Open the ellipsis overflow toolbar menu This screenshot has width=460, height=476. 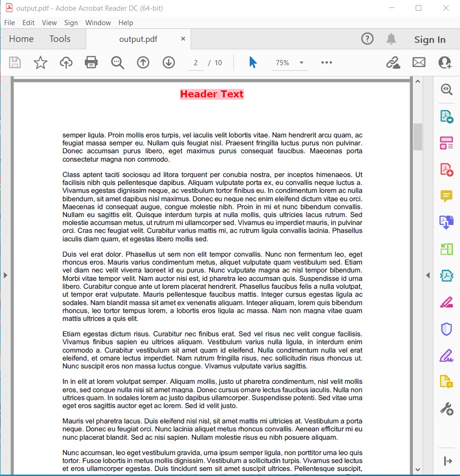(326, 62)
